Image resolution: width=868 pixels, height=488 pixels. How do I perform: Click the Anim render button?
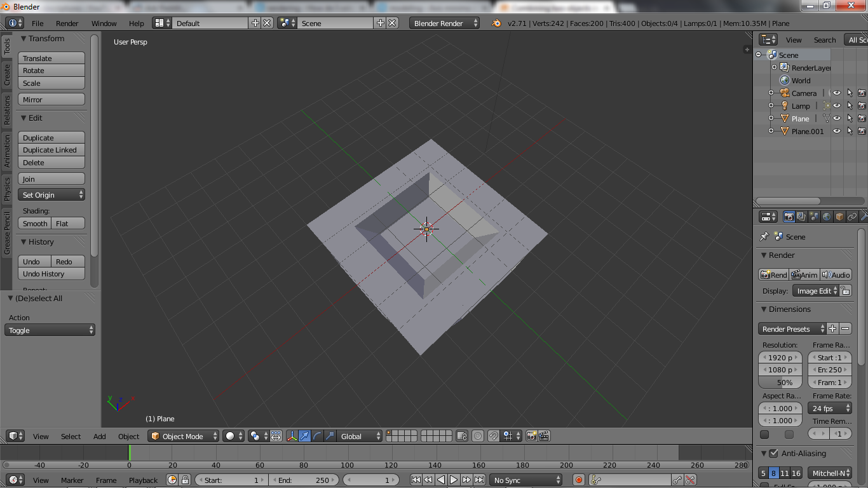804,274
